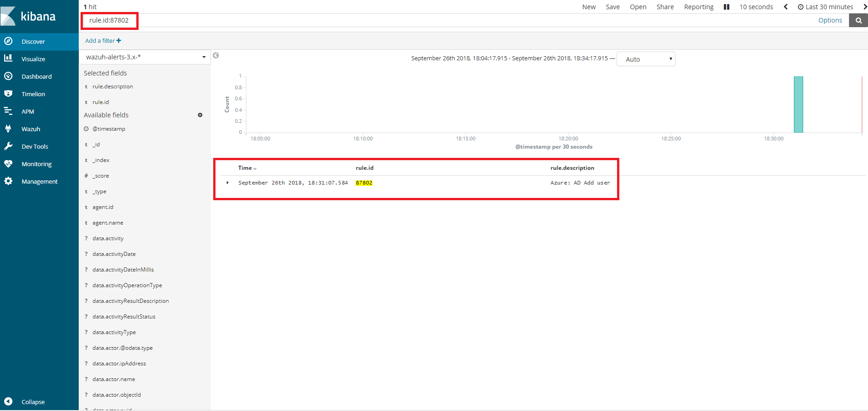Change 10 seconds refresh interval
Image resolution: width=868 pixels, height=411 pixels.
click(756, 7)
